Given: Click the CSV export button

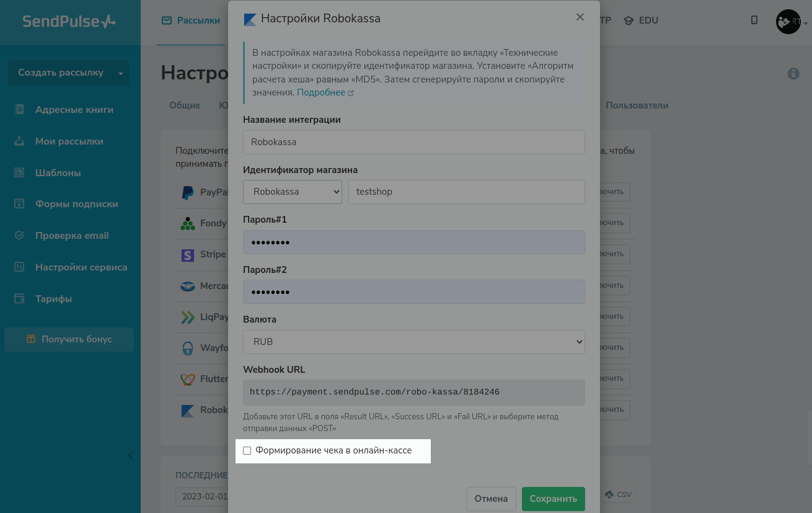Looking at the screenshot, I should pyautogui.click(x=619, y=494).
